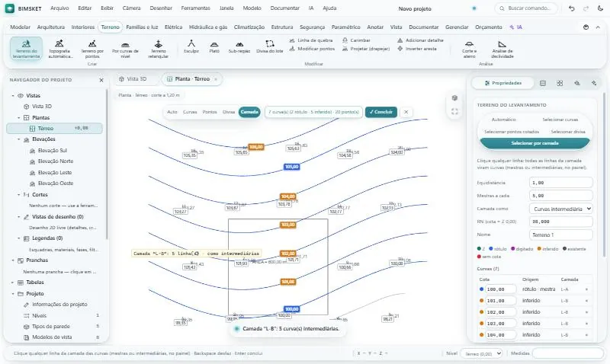Click the undo arrow in title bar
610x364 pixels.
click(571, 8)
